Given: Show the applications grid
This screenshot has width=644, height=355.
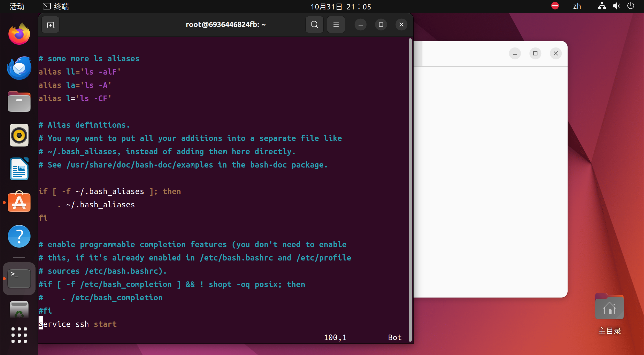Looking at the screenshot, I should tap(19, 335).
